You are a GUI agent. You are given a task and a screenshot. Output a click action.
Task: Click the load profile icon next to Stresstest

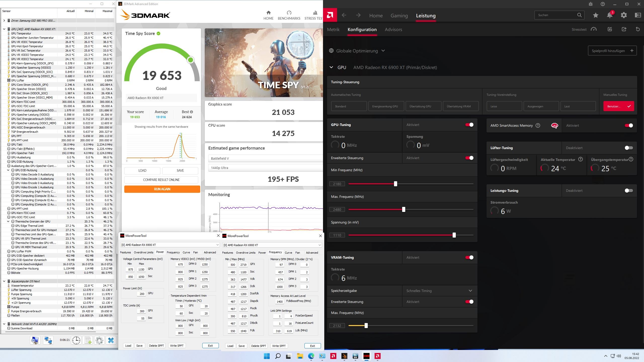click(610, 29)
